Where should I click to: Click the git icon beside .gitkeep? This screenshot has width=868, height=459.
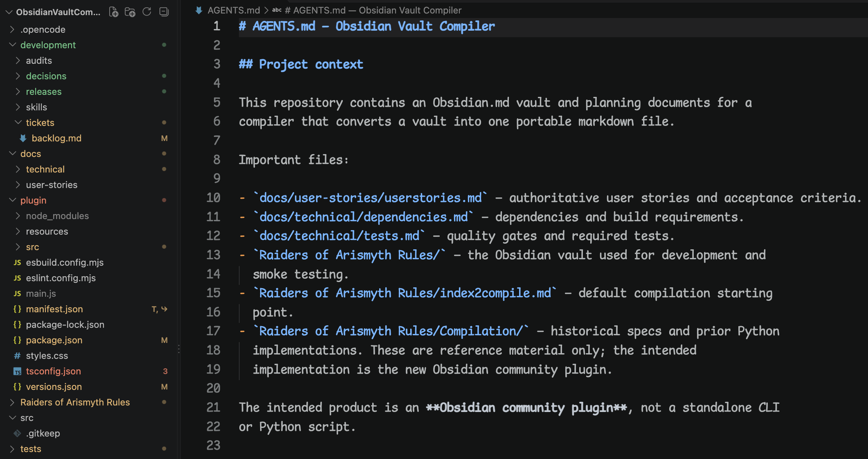[17, 433]
